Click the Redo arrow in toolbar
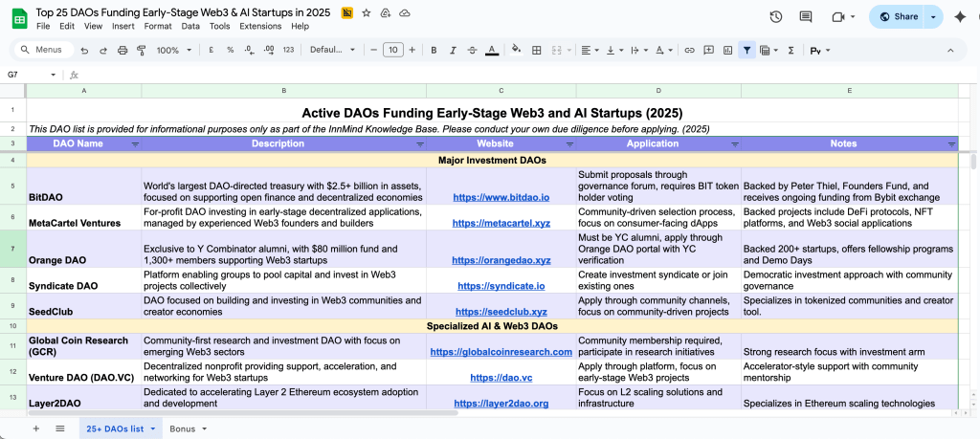This screenshot has width=980, height=439. coord(103,50)
